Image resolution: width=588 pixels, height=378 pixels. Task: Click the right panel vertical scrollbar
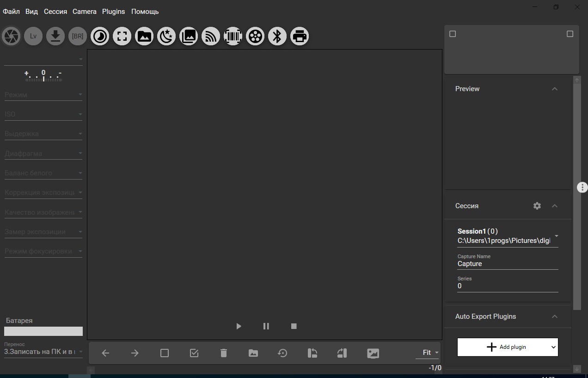click(577, 197)
